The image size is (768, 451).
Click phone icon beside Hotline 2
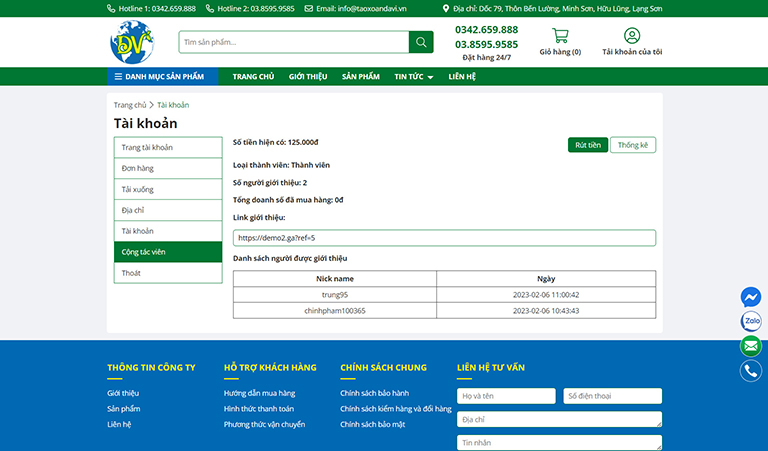(x=210, y=8)
